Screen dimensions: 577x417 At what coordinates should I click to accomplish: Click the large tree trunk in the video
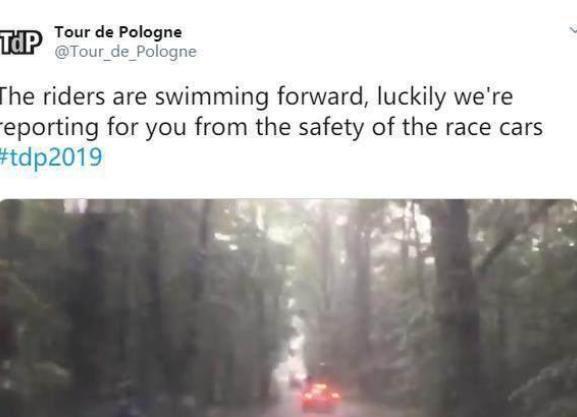click(456, 305)
